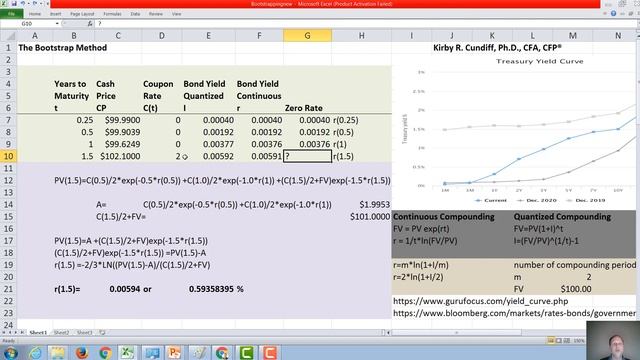This screenshot has height=360, width=640.
Task: Click the orange Camtasia recorder icon in taskbar
Action: click(x=269, y=353)
